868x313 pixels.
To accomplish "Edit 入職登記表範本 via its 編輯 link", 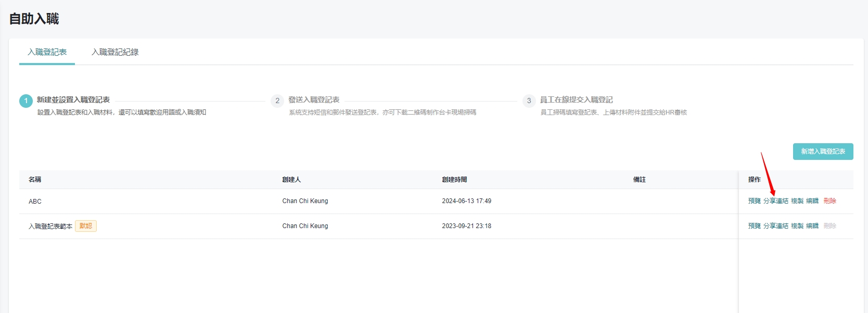I will [x=812, y=226].
